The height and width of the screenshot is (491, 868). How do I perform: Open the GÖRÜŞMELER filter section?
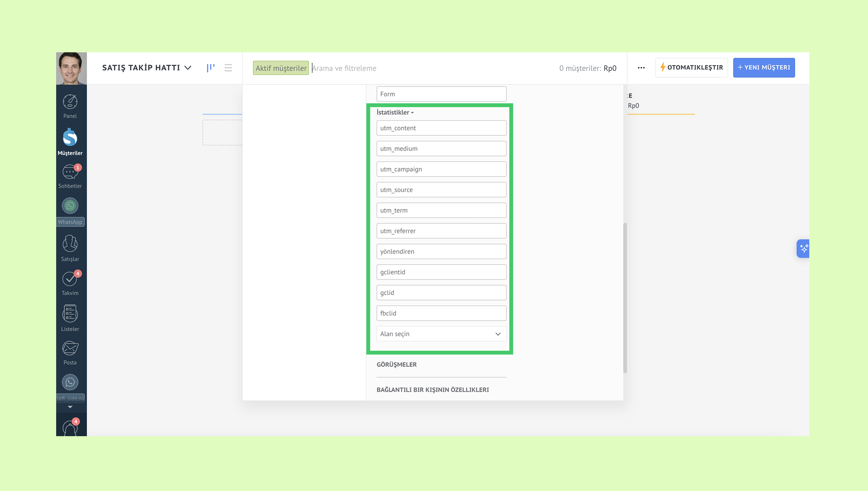point(396,364)
